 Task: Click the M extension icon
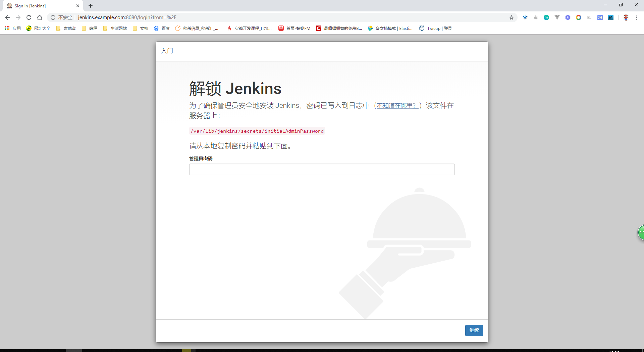611,17
